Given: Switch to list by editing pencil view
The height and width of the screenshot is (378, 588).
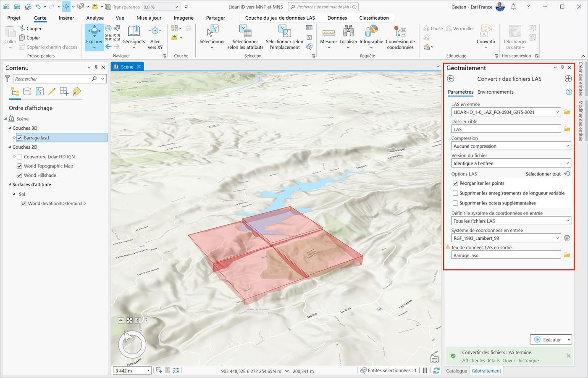Looking at the screenshot, I should coord(52,92).
